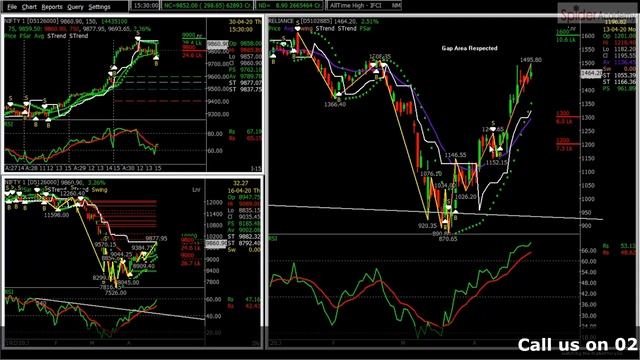The height and width of the screenshot is (360, 640).
Task: Click the 16-04-20 date in bottom-left chart
Action: tap(244, 191)
